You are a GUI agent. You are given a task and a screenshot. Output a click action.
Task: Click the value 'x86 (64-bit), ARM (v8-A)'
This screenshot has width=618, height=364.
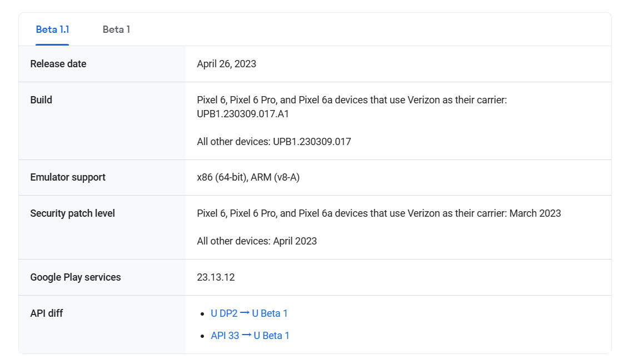[x=248, y=177]
